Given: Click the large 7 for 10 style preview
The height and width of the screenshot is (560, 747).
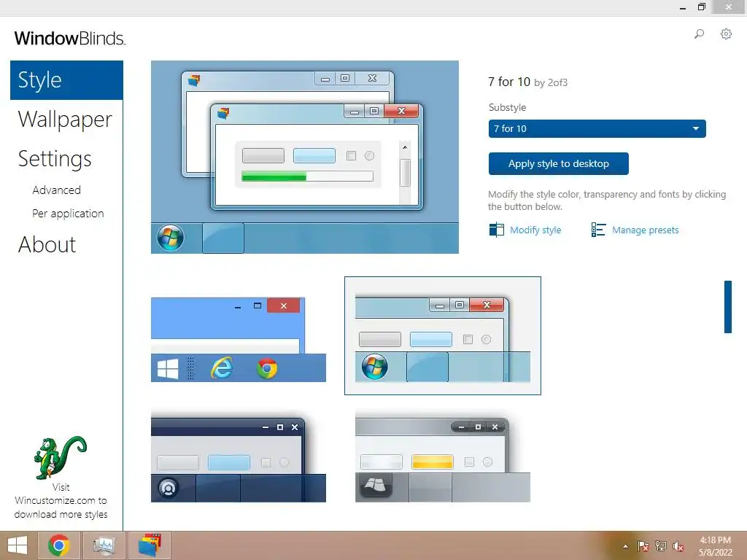Looking at the screenshot, I should click(x=305, y=157).
